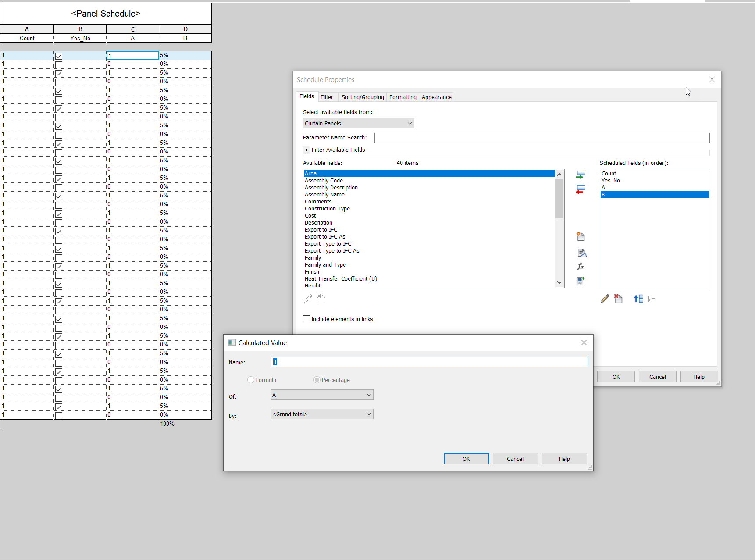
Task: Click OK in Calculated Value dialog
Action: pos(466,458)
